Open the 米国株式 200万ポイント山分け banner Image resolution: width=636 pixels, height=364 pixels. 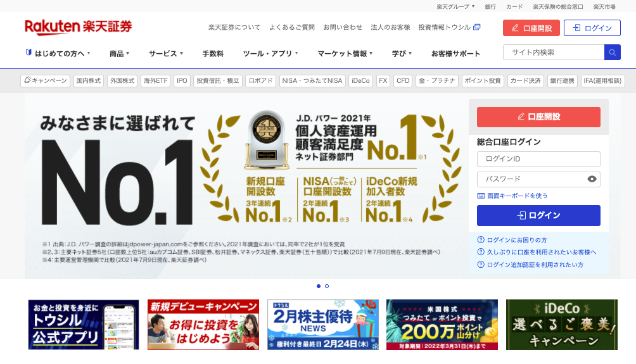[x=442, y=325]
